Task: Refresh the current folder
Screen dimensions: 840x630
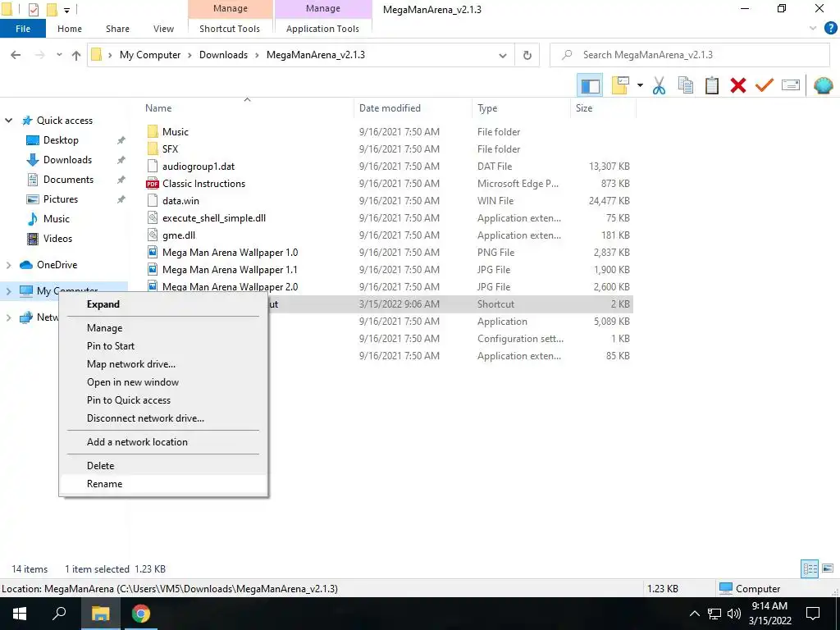Action: point(527,55)
